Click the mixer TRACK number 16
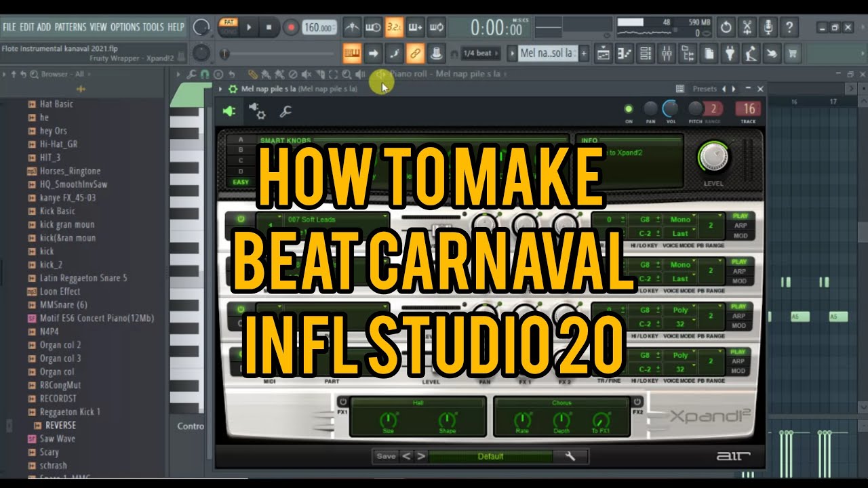The width and height of the screenshot is (868, 488). tap(749, 108)
